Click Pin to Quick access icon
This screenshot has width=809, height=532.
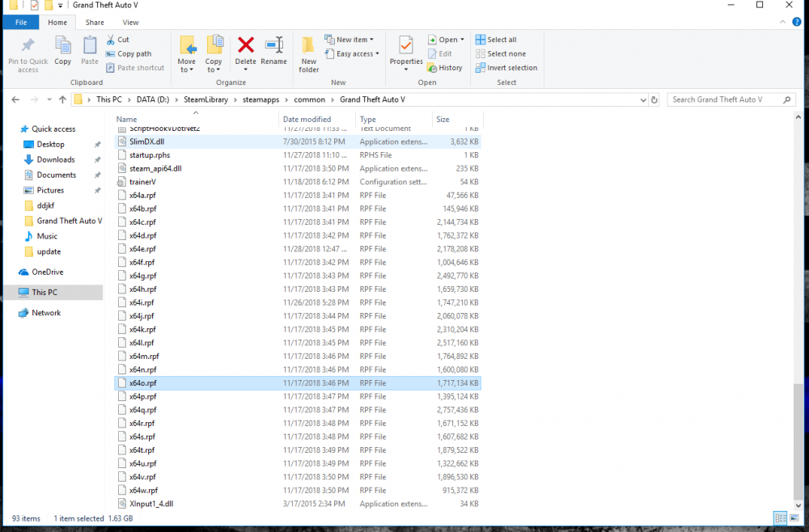point(28,45)
